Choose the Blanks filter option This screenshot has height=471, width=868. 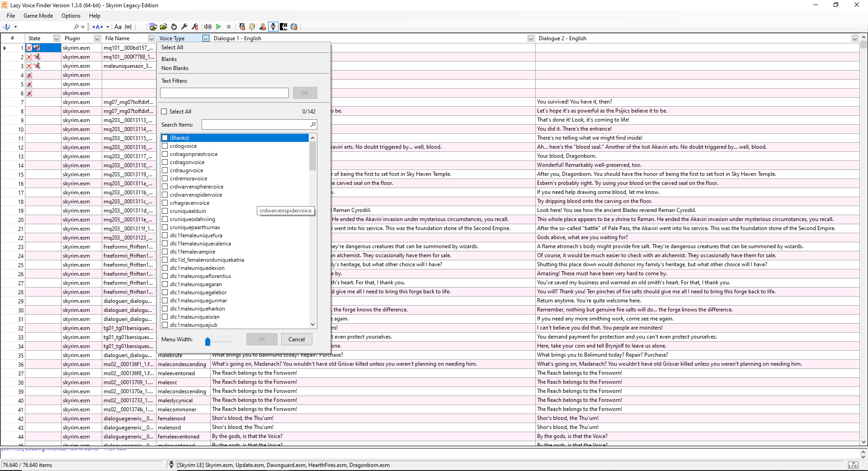point(169,59)
